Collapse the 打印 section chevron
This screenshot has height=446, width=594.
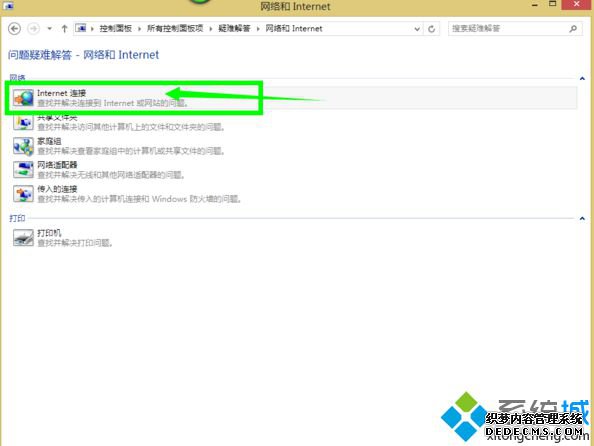(x=582, y=219)
